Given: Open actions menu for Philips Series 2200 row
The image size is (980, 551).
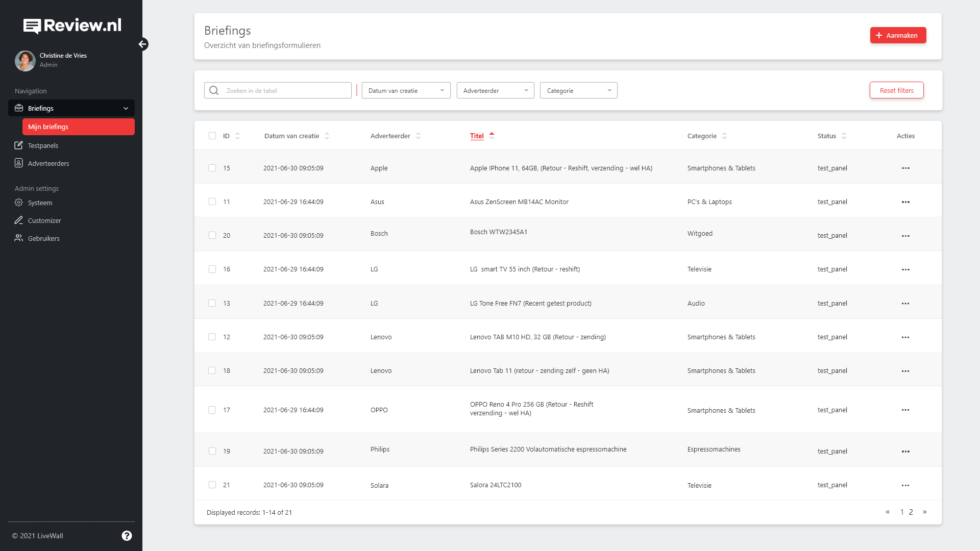Looking at the screenshot, I should (905, 452).
